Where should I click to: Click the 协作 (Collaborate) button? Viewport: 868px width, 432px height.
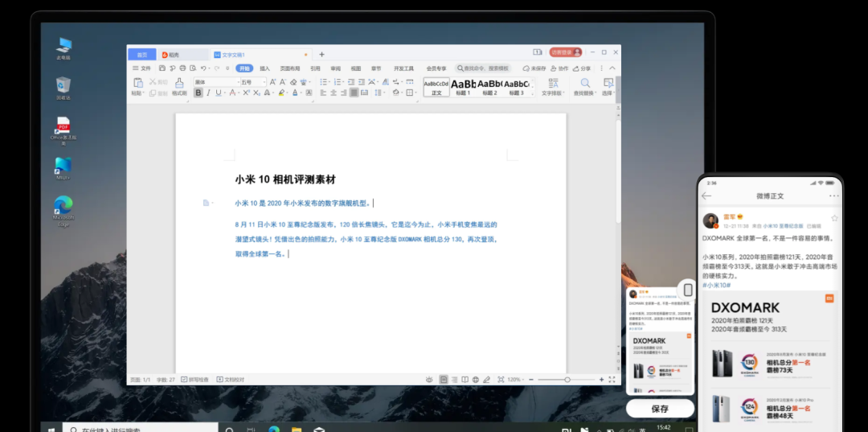click(559, 68)
